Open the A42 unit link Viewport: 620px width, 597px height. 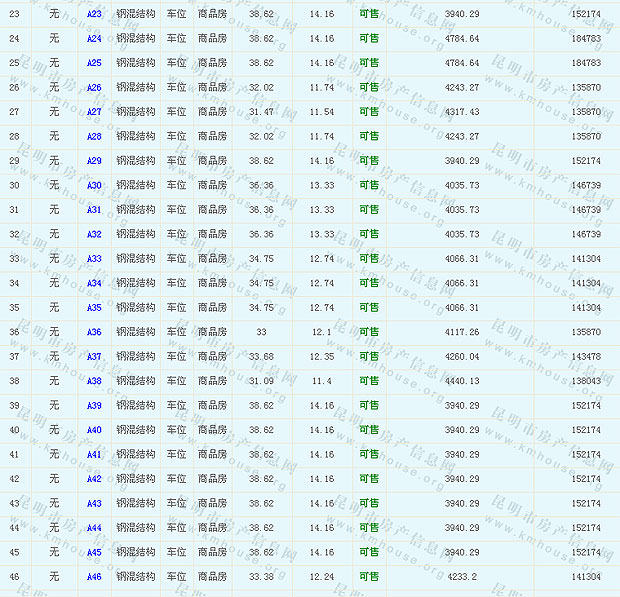(x=94, y=479)
